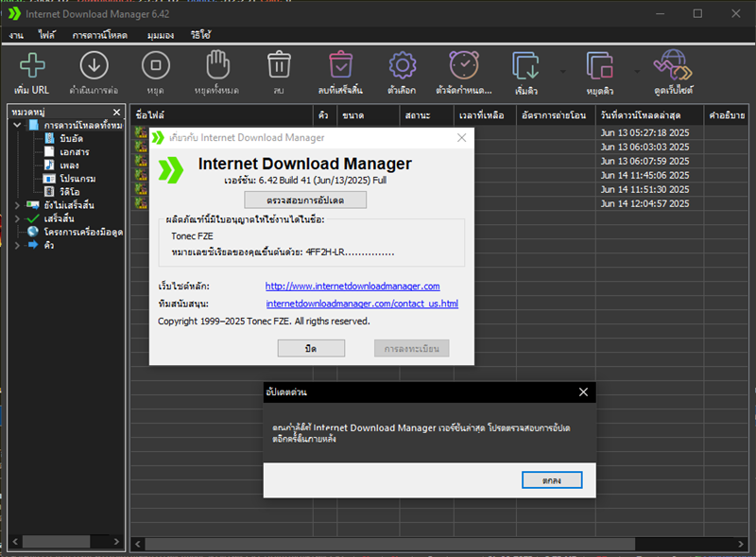Click the download list horizontal scrollbar thumb

(389, 544)
